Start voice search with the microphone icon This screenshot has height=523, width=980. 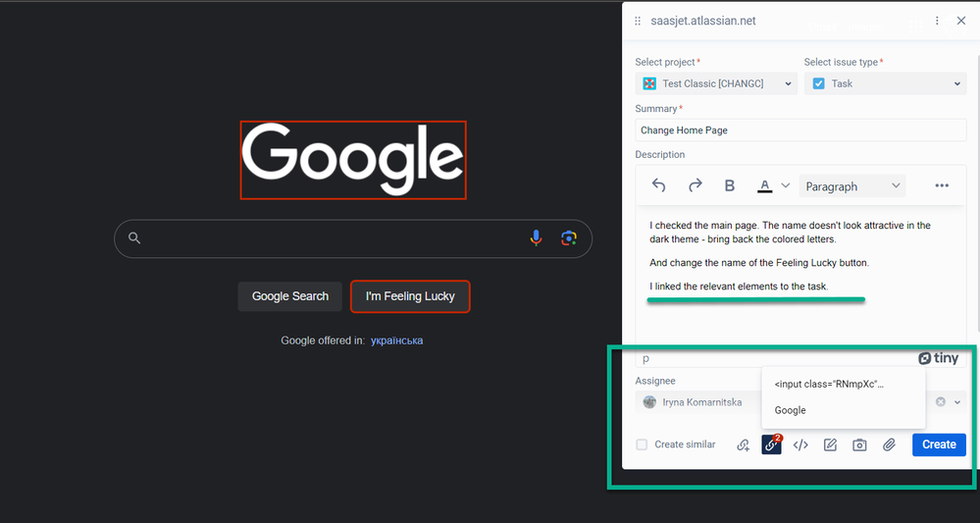536,238
